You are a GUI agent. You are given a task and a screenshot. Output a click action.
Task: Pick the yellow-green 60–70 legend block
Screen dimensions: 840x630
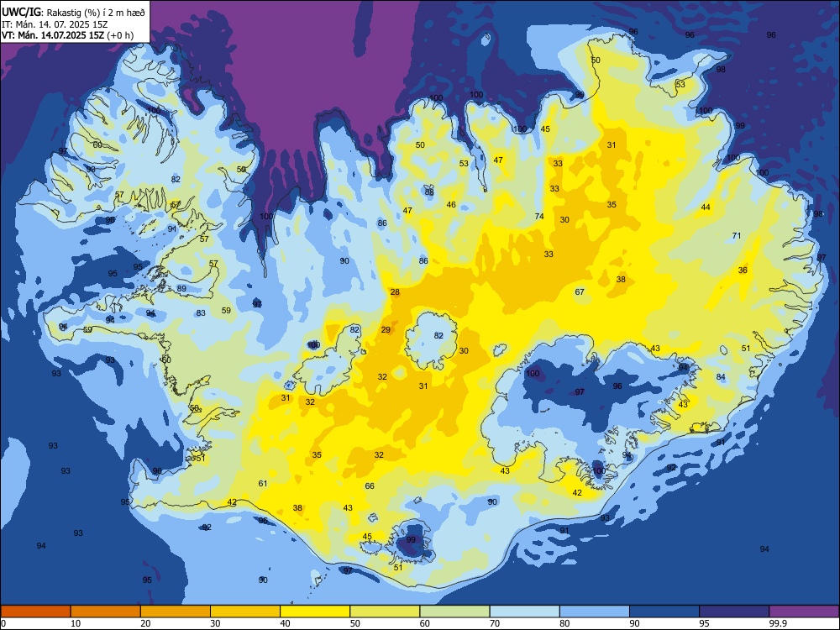(x=454, y=612)
